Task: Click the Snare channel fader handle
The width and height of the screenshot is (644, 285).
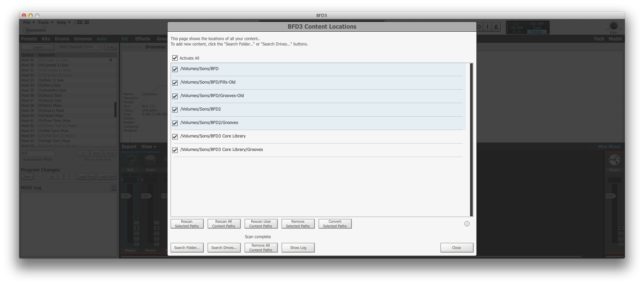Action: pos(146,196)
